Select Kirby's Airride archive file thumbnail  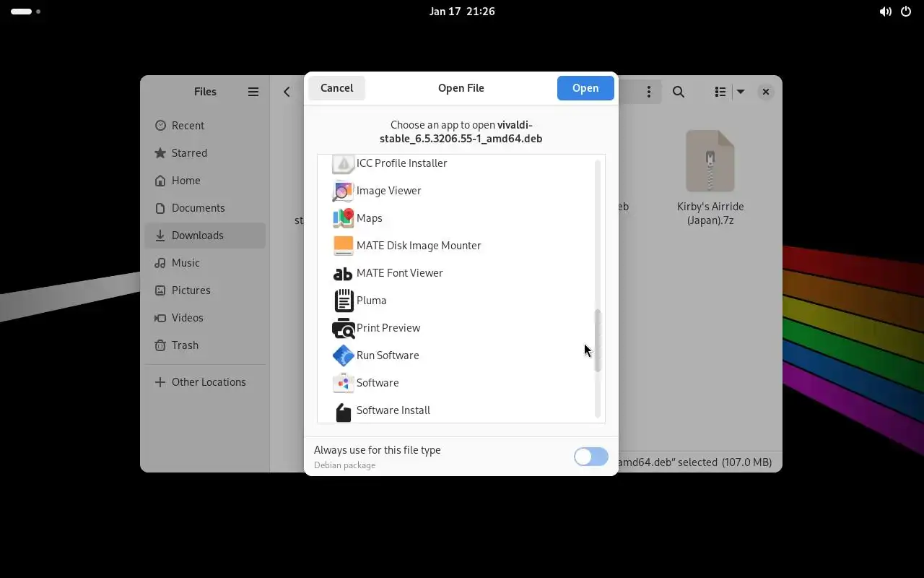pyautogui.click(x=710, y=161)
